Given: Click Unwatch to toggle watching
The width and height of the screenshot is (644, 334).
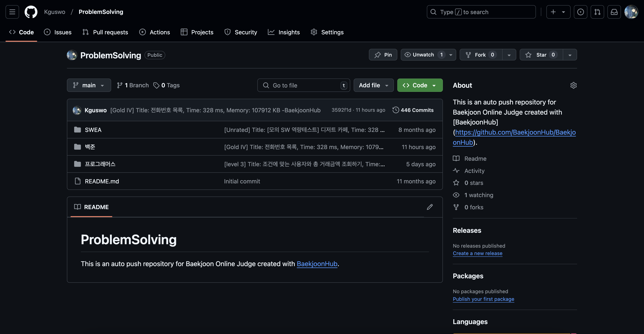Looking at the screenshot, I should 419,55.
